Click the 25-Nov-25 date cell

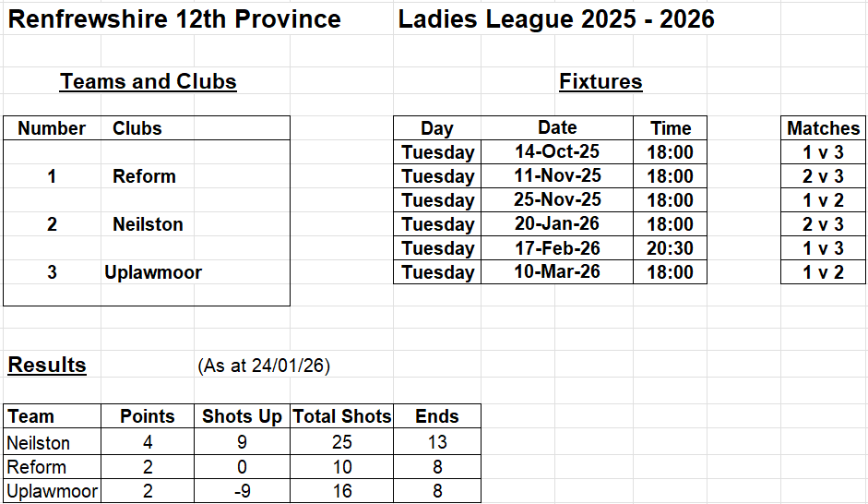pyautogui.click(x=557, y=200)
